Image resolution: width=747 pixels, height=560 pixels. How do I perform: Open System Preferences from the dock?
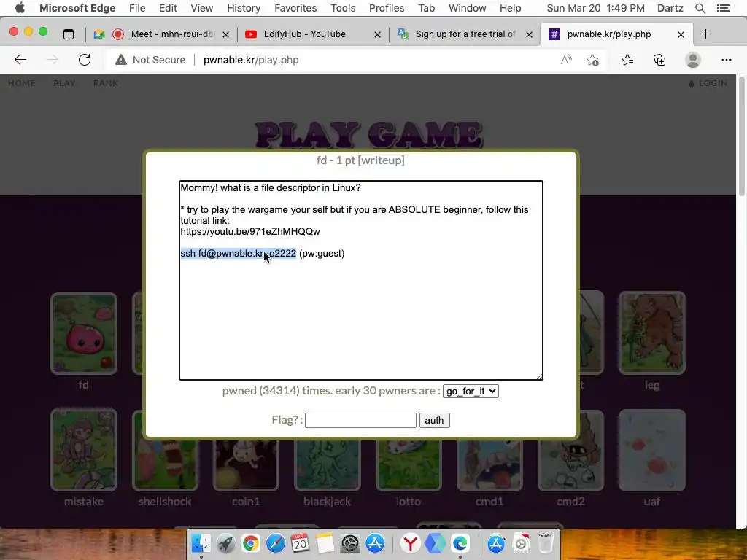350,543
